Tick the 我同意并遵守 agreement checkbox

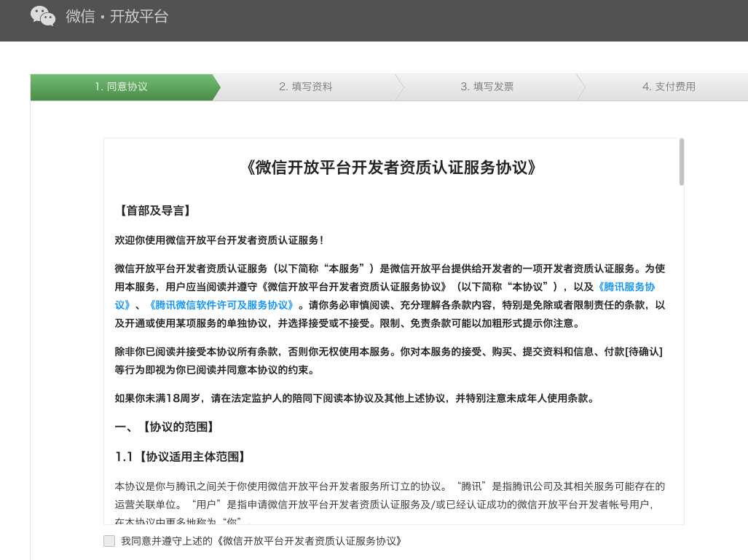pos(109,541)
